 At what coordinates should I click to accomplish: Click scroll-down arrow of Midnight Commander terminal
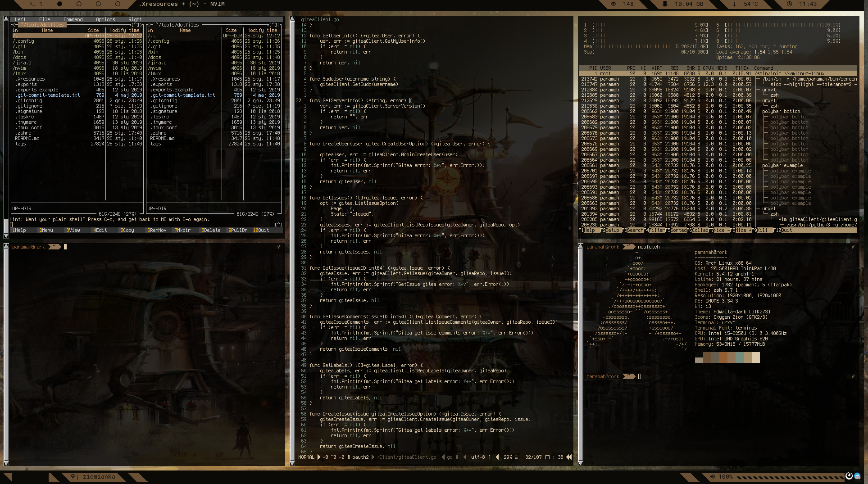pyautogui.click(x=6, y=235)
